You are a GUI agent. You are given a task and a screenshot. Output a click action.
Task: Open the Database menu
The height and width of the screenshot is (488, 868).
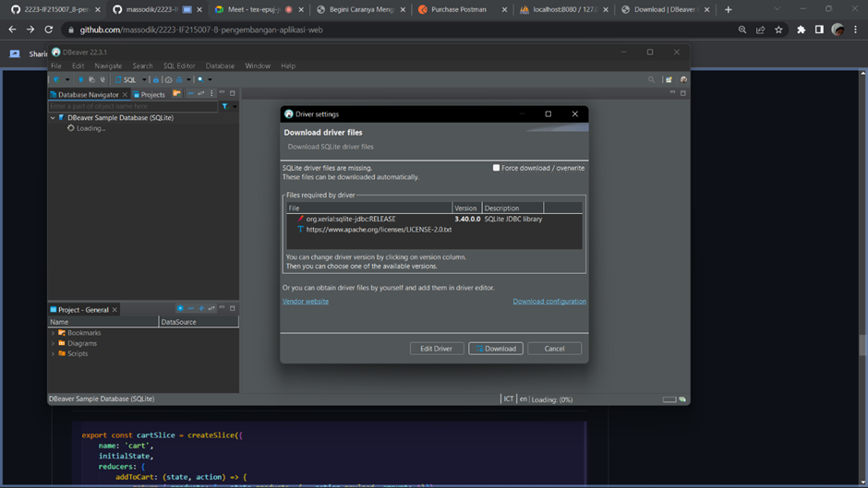click(220, 65)
